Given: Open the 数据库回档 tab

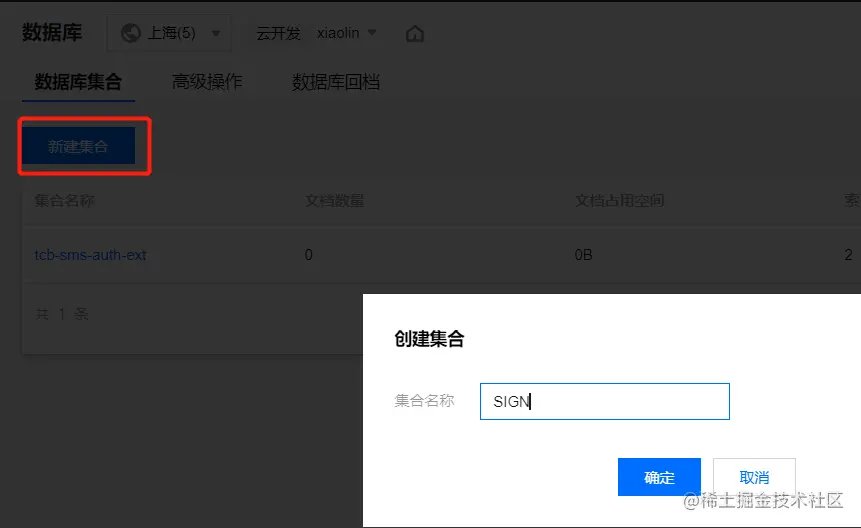Looking at the screenshot, I should point(336,82).
